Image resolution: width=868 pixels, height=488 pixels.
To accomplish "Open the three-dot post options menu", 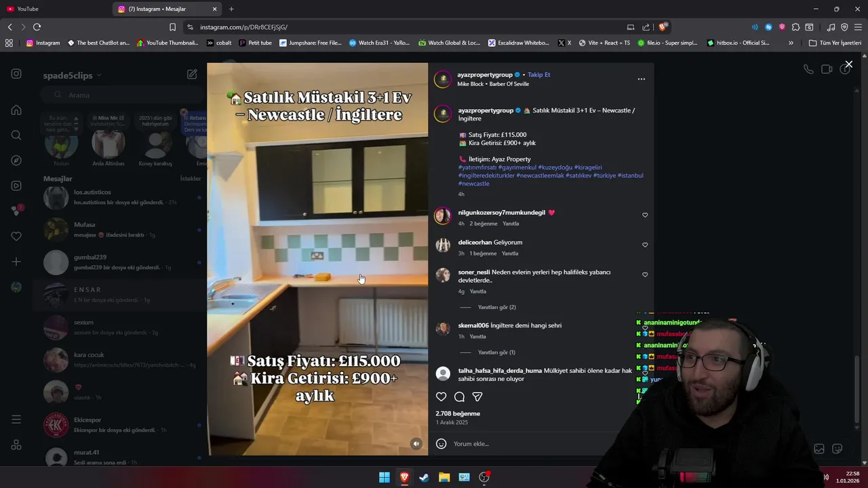I will pos(642,79).
